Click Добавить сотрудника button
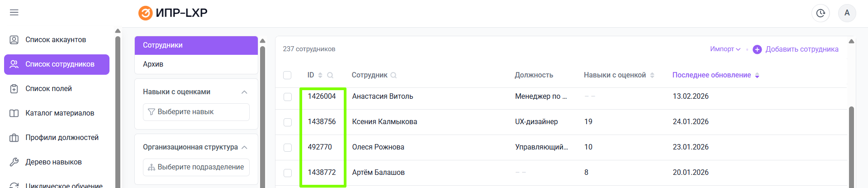The image size is (868, 188). tap(796, 49)
